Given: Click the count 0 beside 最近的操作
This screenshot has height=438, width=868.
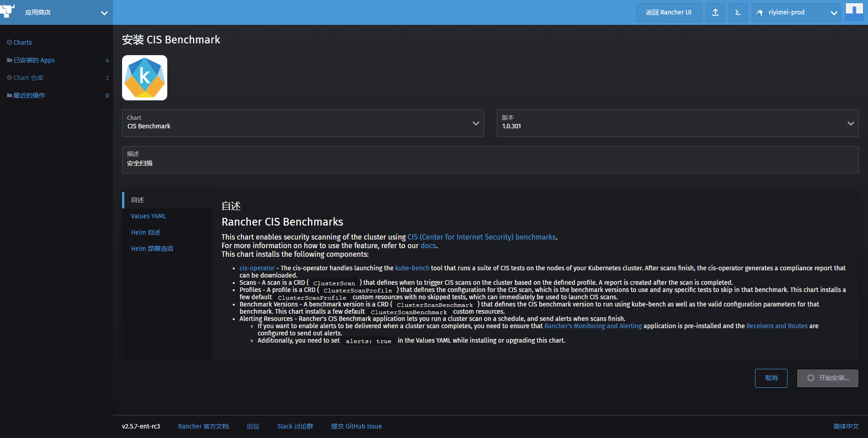Looking at the screenshot, I should [107, 96].
